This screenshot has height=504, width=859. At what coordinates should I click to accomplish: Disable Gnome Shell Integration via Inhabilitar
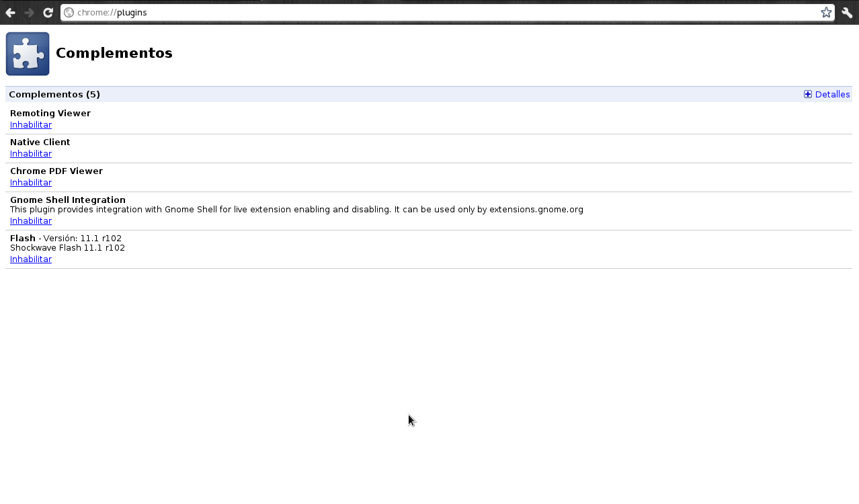[x=31, y=221]
